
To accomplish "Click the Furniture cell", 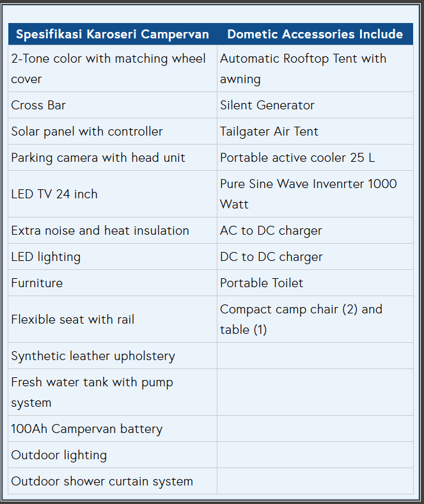I will click(113, 283).
